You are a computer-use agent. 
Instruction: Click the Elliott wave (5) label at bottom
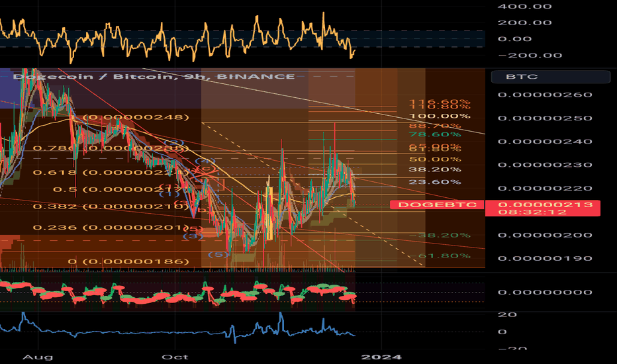point(218,255)
